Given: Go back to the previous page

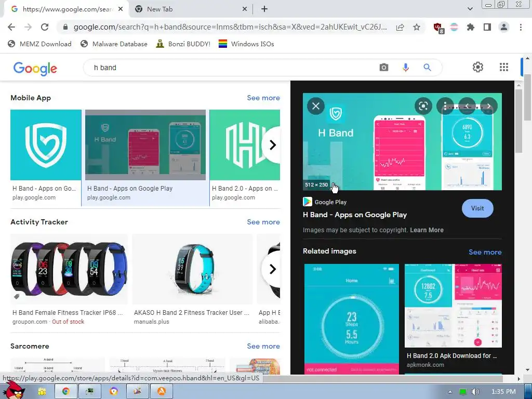Looking at the screenshot, I should pyautogui.click(x=11, y=27).
